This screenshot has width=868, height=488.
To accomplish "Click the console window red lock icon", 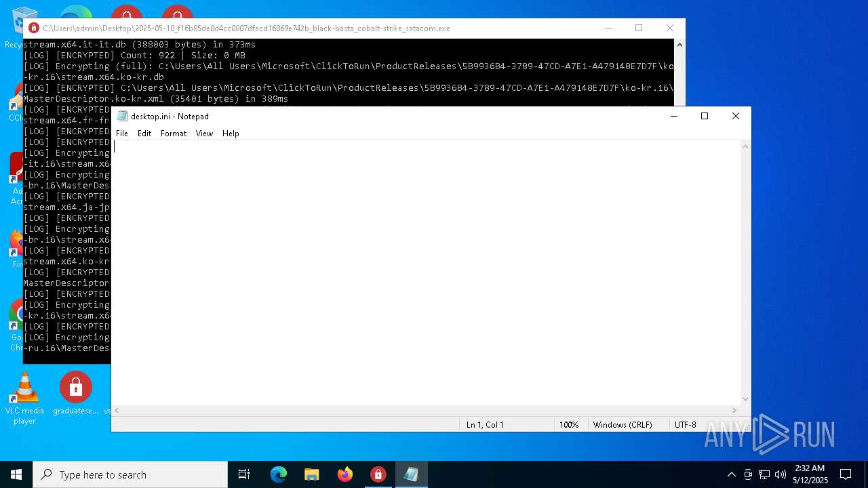I will (34, 28).
